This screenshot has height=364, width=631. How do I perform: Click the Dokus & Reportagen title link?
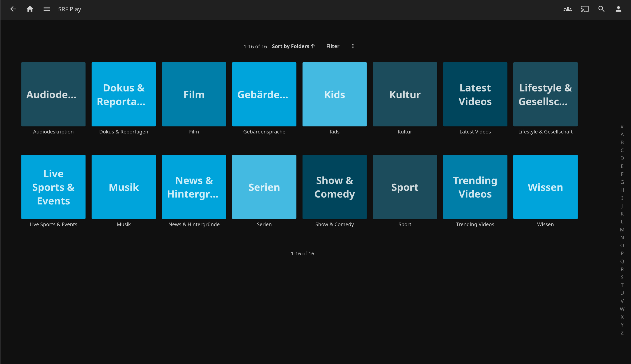click(124, 132)
